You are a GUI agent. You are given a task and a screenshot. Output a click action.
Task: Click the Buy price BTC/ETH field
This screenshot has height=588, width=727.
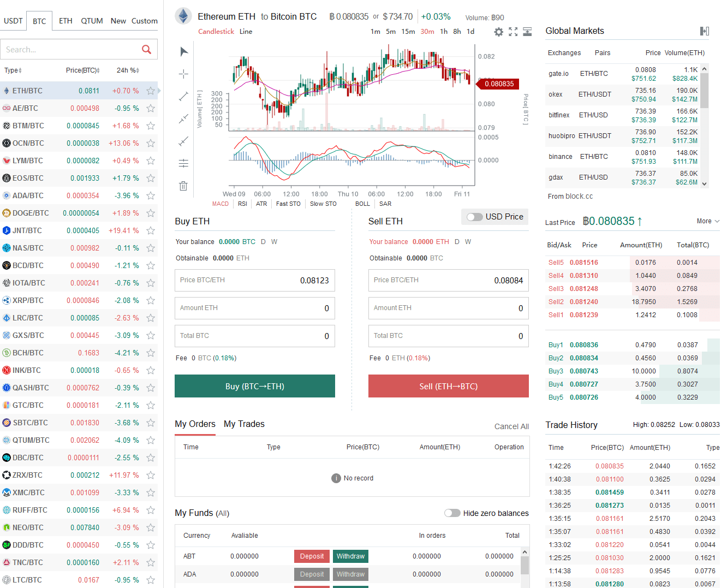[x=255, y=280]
